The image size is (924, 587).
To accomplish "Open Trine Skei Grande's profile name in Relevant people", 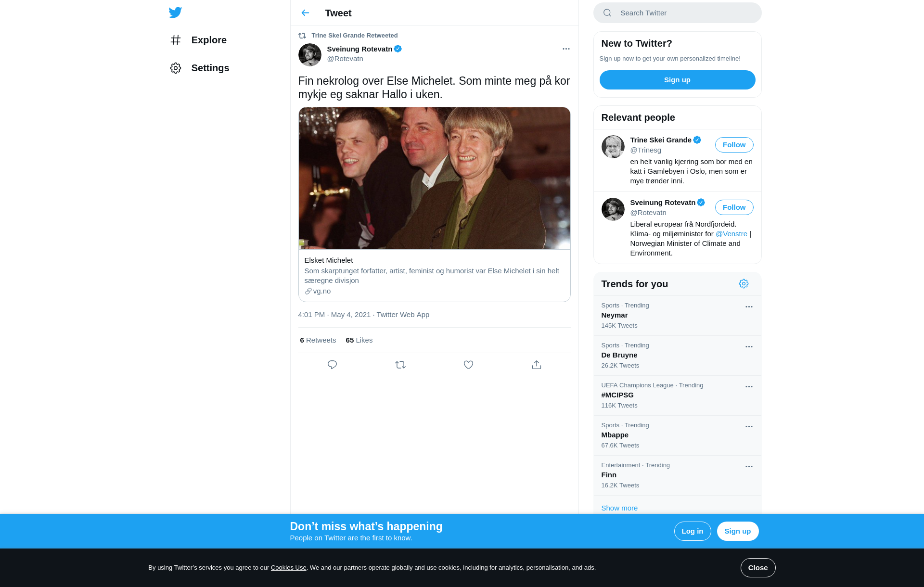I will click(661, 140).
